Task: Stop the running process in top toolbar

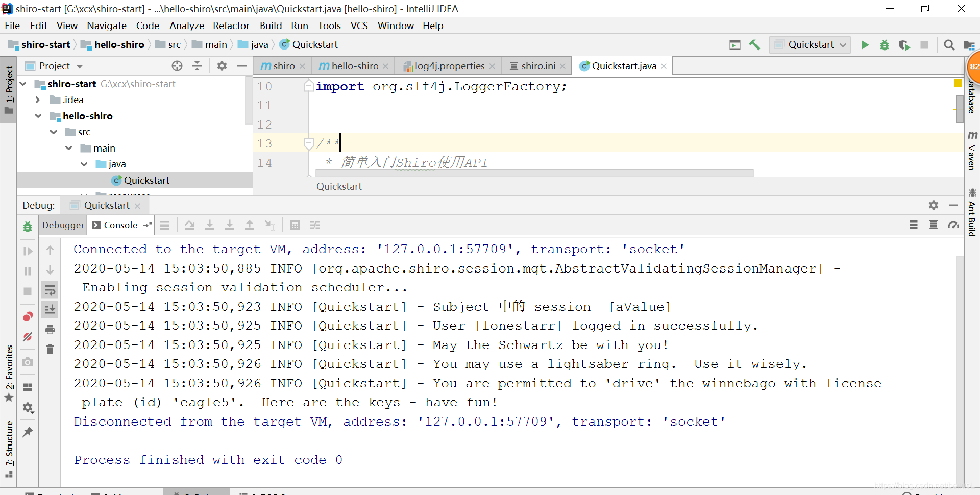Action: tap(924, 45)
